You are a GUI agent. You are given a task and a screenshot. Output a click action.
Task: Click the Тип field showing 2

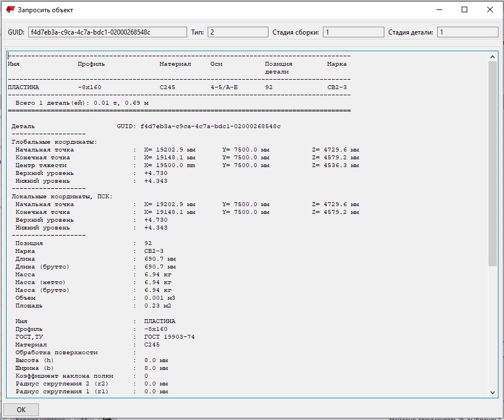click(x=238, y=32)
